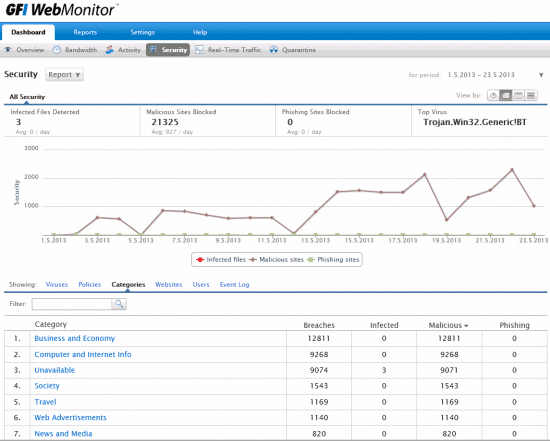Click the Overview eye icon

click(x=8, y=50)
